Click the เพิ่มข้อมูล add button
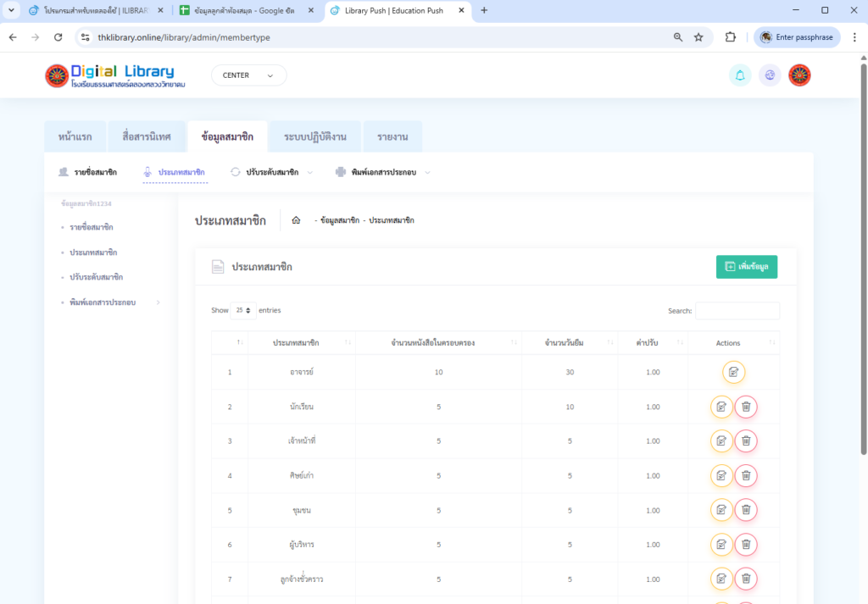This screenshot has height=604, width=868. coord(746,267)
